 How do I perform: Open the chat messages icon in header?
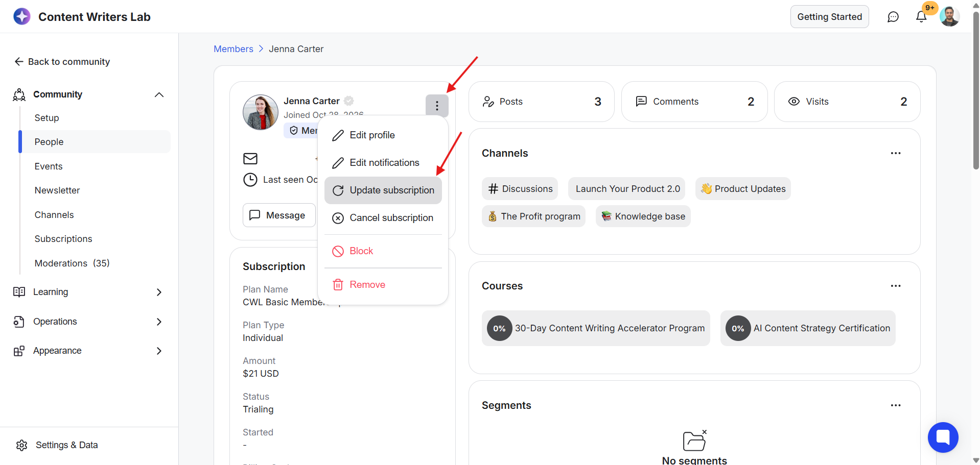point(893,17)
